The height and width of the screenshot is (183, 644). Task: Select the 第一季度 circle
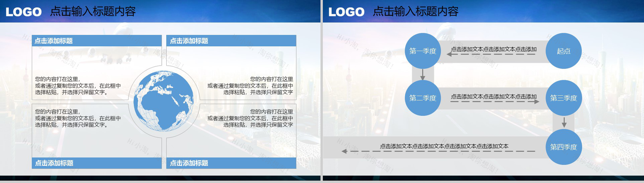pyautogui.click(x=423, y=51)
